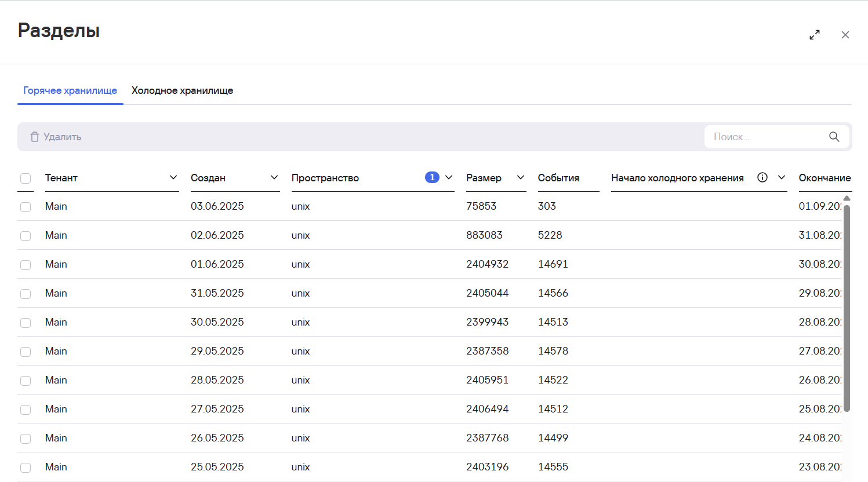Open the Тенант column dropdown
This screenshot has height=482, width=868.
[x=173, y=177]
